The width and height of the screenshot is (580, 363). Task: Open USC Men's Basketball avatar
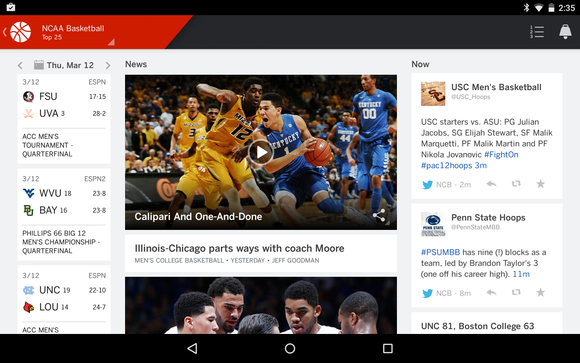click(433, 94)
